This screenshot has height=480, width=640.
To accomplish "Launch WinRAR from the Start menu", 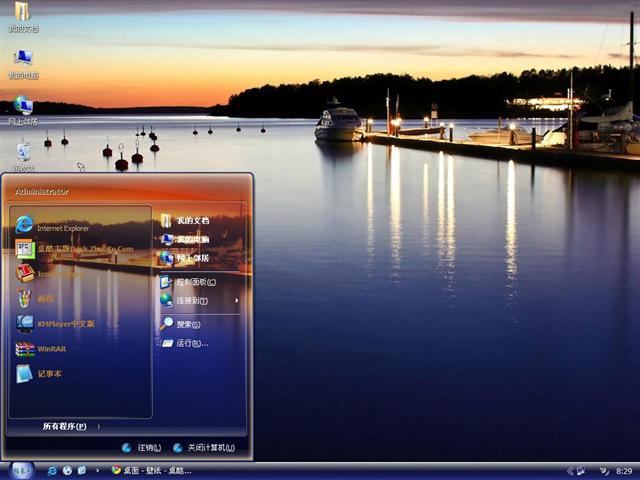I will coord(52,349).
